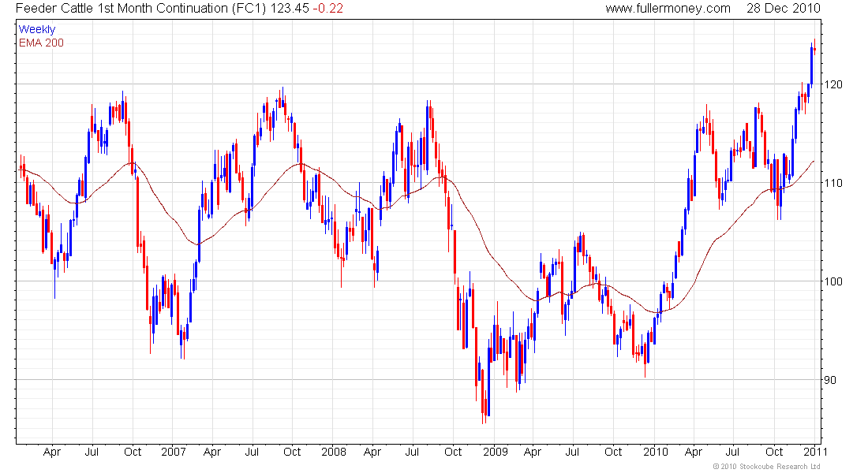
Task: Click the 110 price axis label
Action: point(833,183)
